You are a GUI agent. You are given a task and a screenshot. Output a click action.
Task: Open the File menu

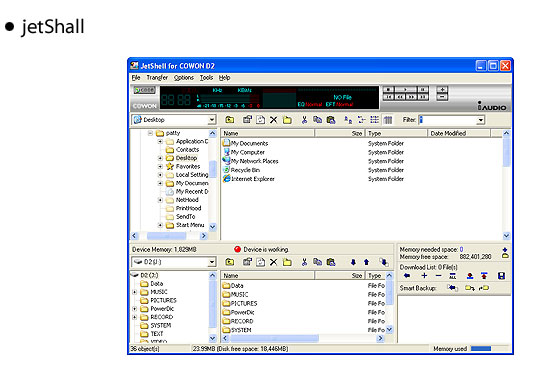click(x=136, y=78)
